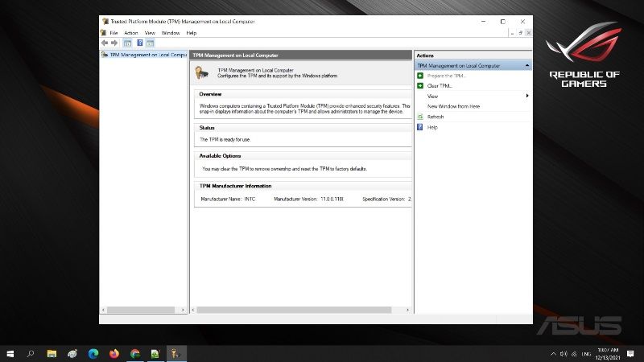Click the Status section heading

pos(207,128)
